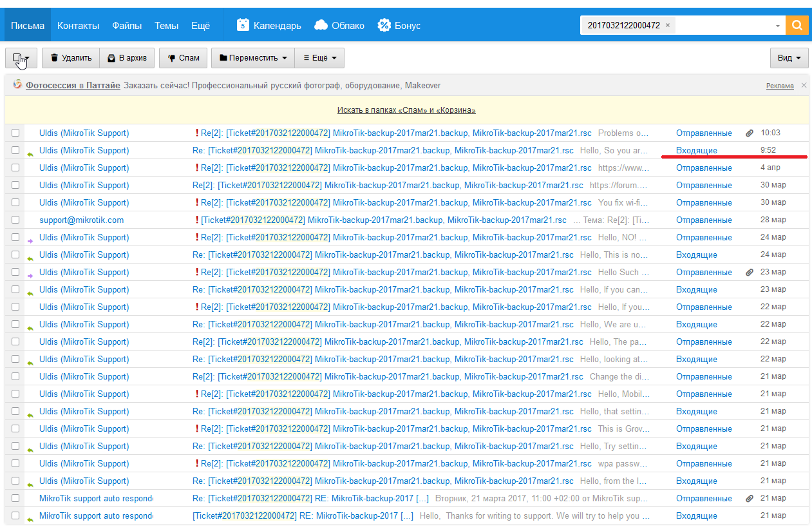The image size is (812, 529).
Task: Click the red flag on the "wpa passw" message
Action: pos(196,463)
